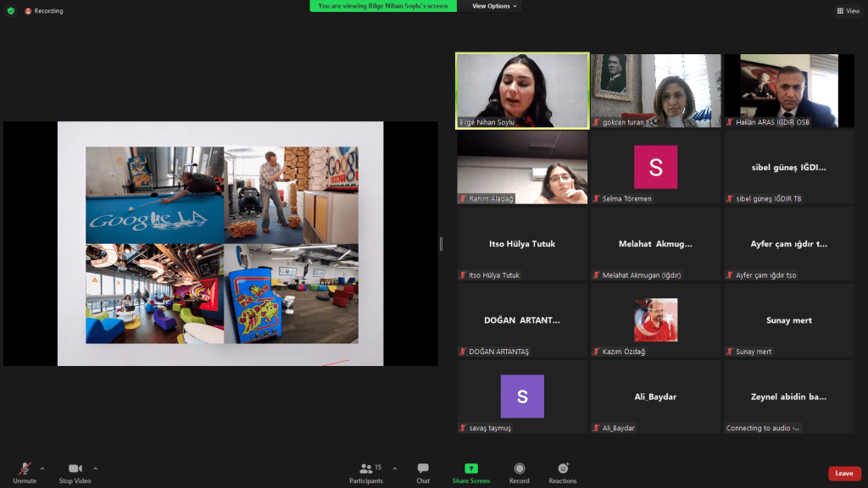Click the screen-viewing green notification banner
This screenshot has width=868, height=488.
pos(383,6)
